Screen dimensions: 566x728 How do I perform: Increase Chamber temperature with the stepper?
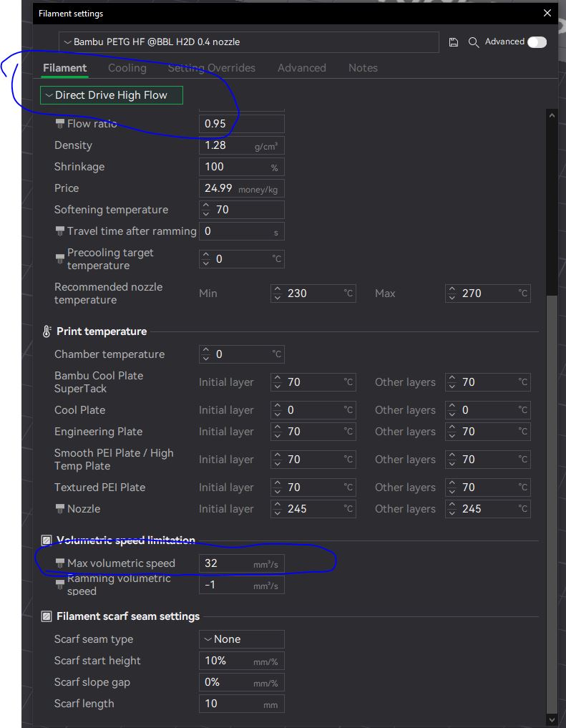tap(207, 351)
